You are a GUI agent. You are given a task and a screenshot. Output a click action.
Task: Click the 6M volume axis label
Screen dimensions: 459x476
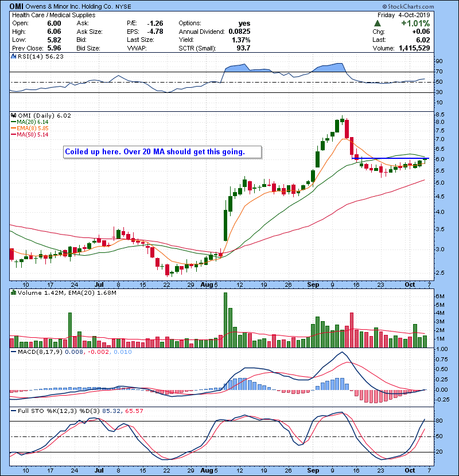[440, 296]
